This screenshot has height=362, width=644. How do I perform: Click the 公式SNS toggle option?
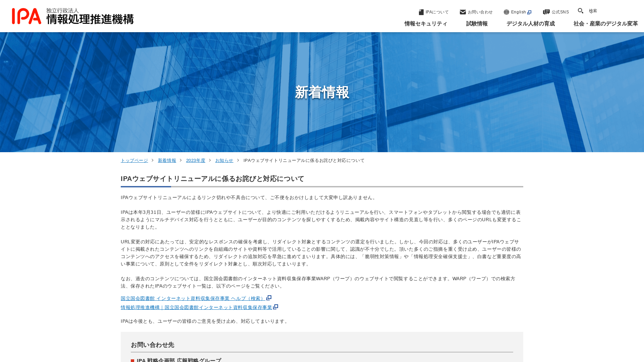pyautogui.click(x=555, y=12)
